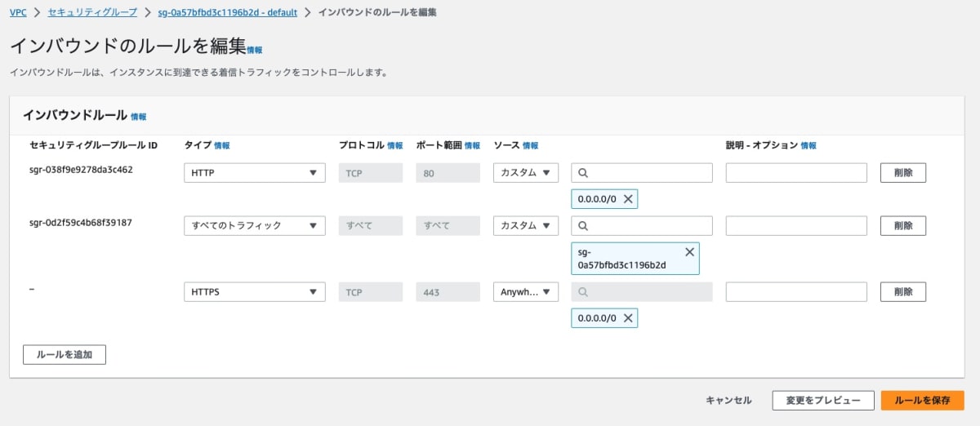Screen dimensions: 980x426
Task: Click the search icon in the HTTP rule source field
Action: pos(583,173)
